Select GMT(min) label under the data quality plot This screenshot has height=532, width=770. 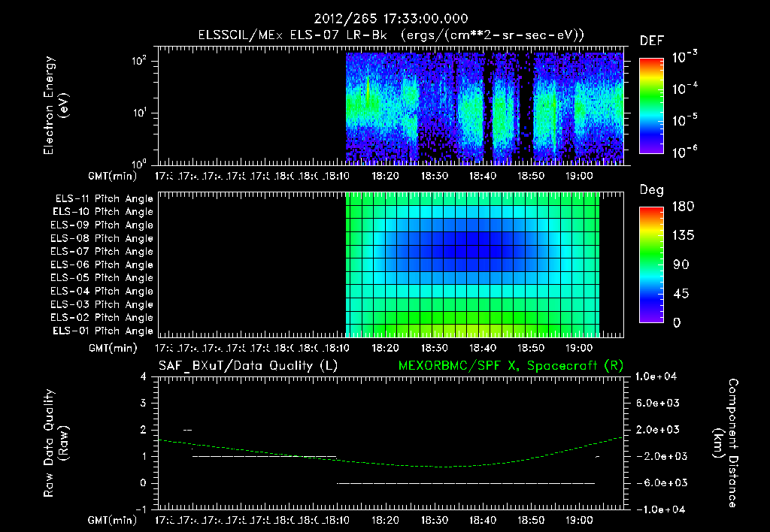click(x=113, y=520)
